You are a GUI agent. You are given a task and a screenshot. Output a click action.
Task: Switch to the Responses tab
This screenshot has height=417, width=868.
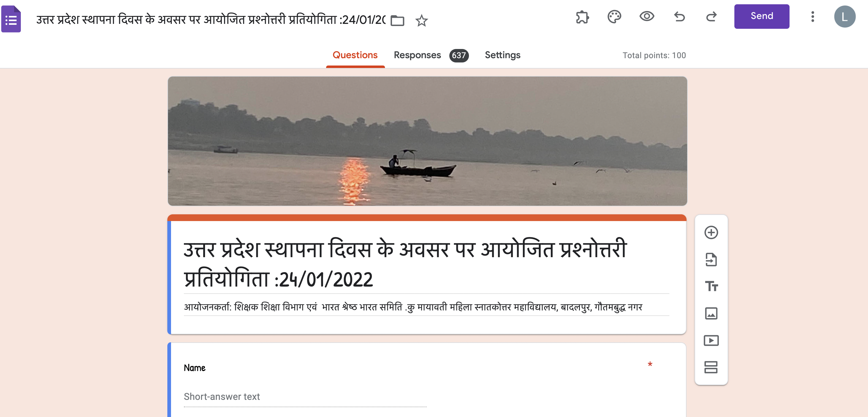point(431,55)
